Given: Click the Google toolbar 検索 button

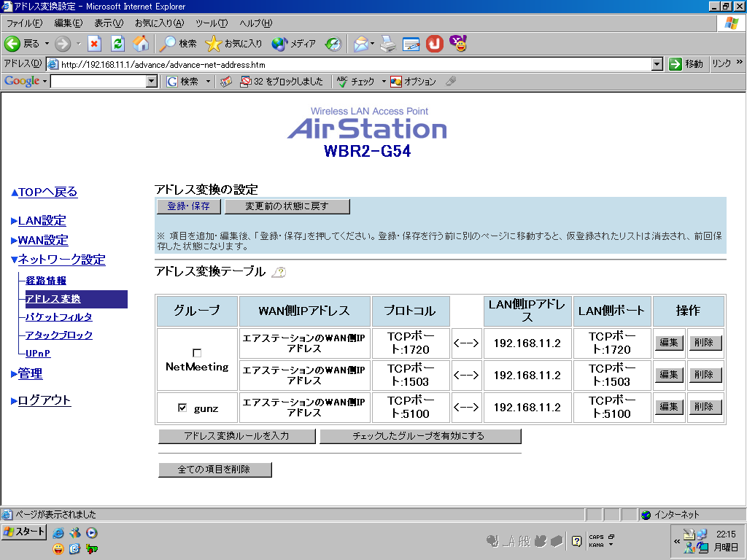Looking at the screenshot, I should (x=182, y=82).
